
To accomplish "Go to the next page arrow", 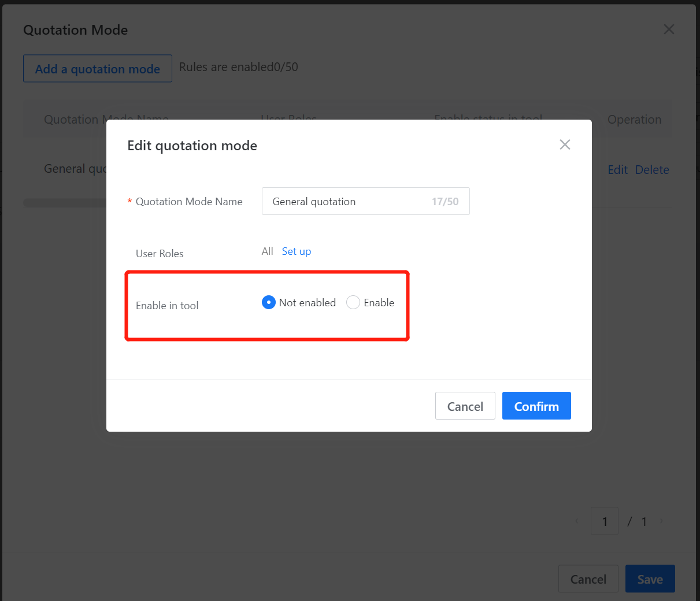I will click(x=662, y=521).
